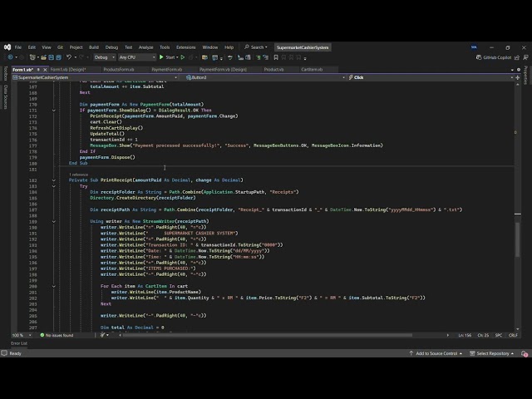Open the Error List panel tab
Screen dimensions: 532x399
tap(19, 343)
